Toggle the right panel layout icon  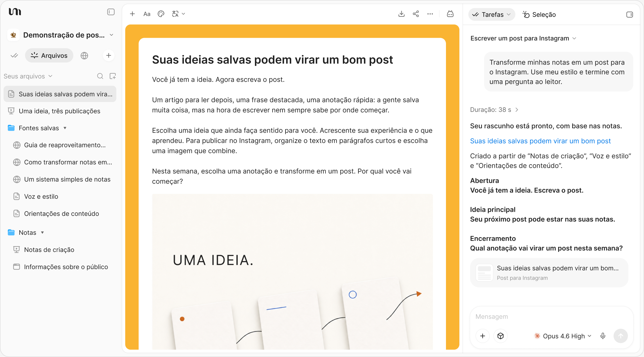coord(630,14)
